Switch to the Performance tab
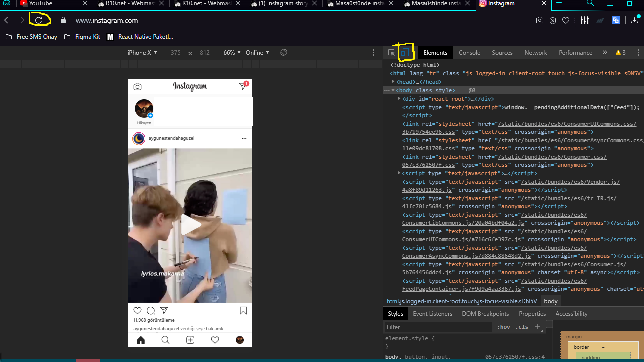Screen dimensions: 644x362 click(576, 52)
